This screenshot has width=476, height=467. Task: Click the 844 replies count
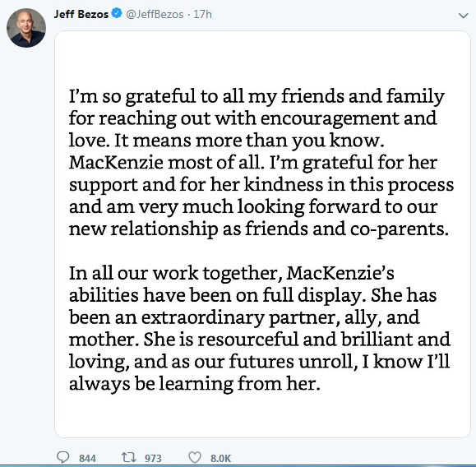(87, 458)
